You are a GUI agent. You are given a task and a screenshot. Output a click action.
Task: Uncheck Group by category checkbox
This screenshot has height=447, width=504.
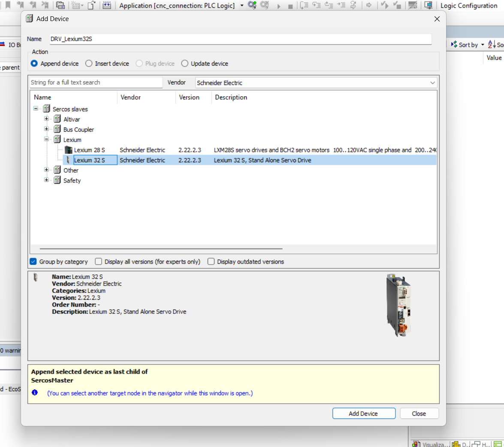tap(33, 262)
